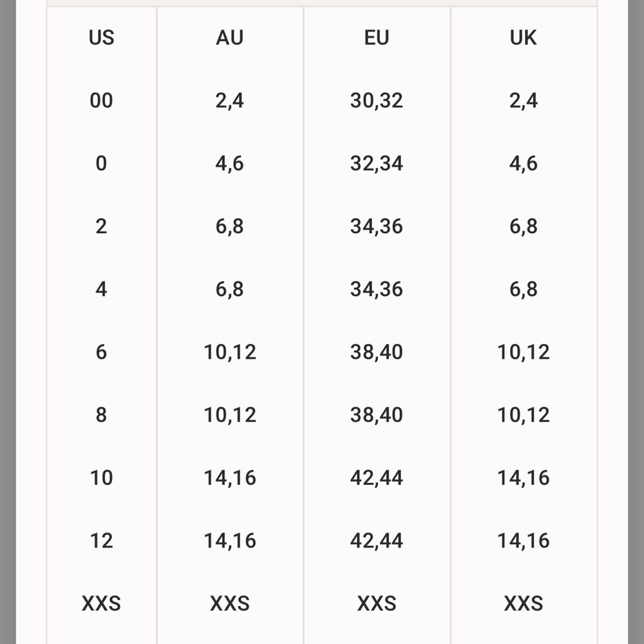
Task: Click US size 8 cell
Action: [102, 415]
